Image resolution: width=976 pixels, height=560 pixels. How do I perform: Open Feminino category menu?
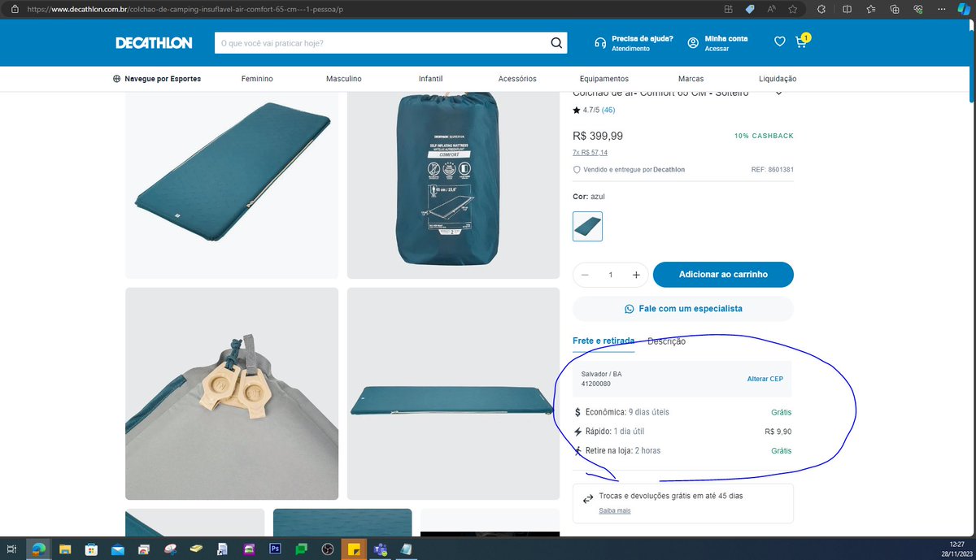coord(257,79)
